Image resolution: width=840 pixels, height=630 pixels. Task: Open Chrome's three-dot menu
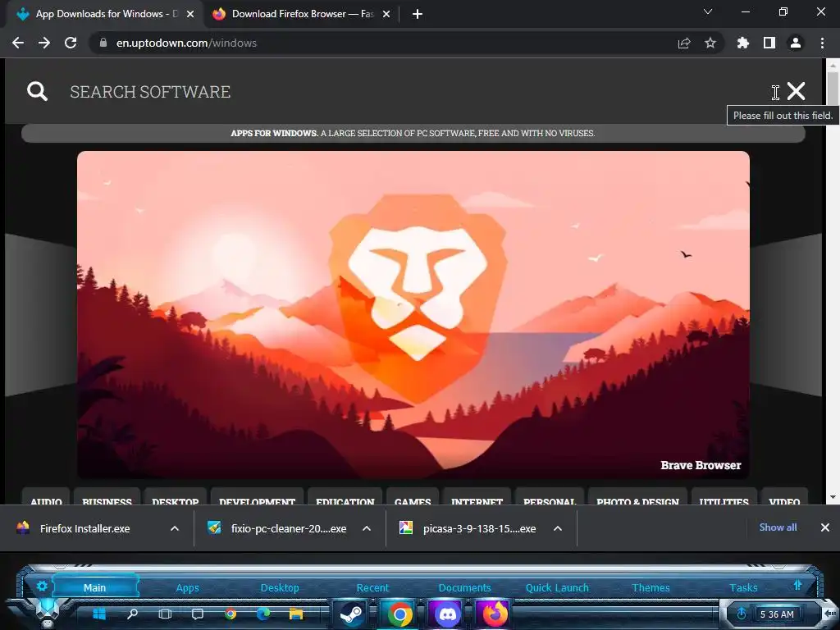tap(822, 43)
